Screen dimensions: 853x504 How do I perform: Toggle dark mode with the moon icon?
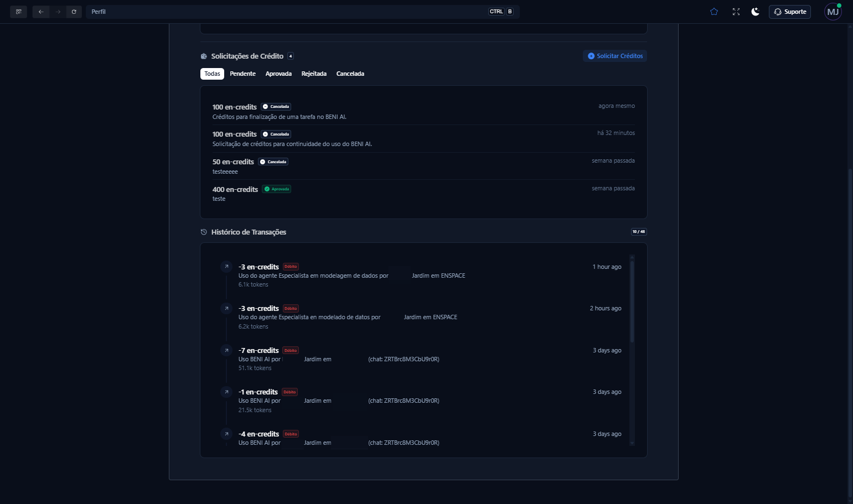pos(755,12)
